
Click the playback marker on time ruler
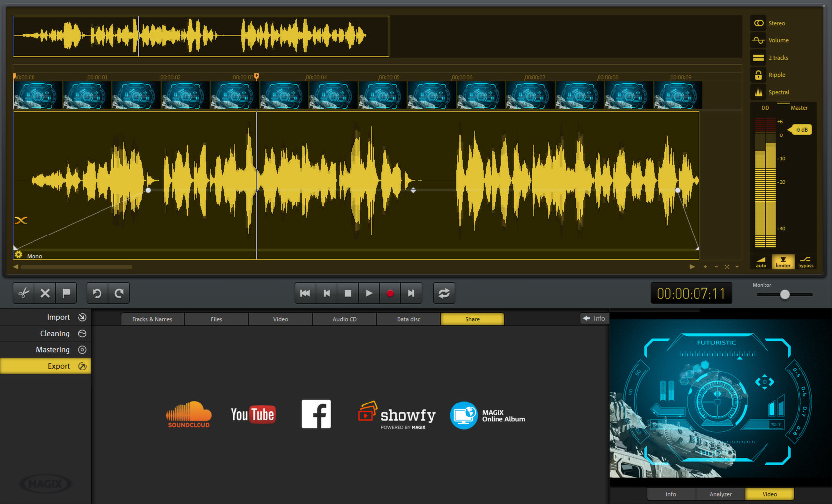(x=256, y=76)
